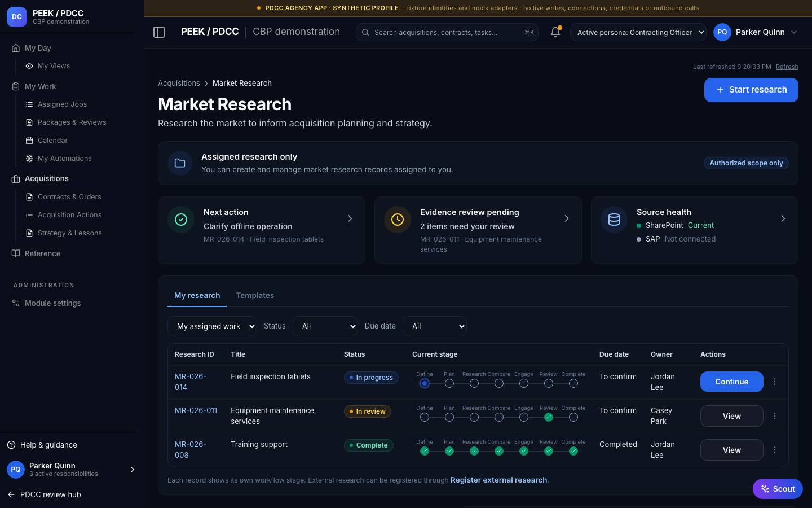Open Strategy & Lessons in sidebar

point(69,233)
